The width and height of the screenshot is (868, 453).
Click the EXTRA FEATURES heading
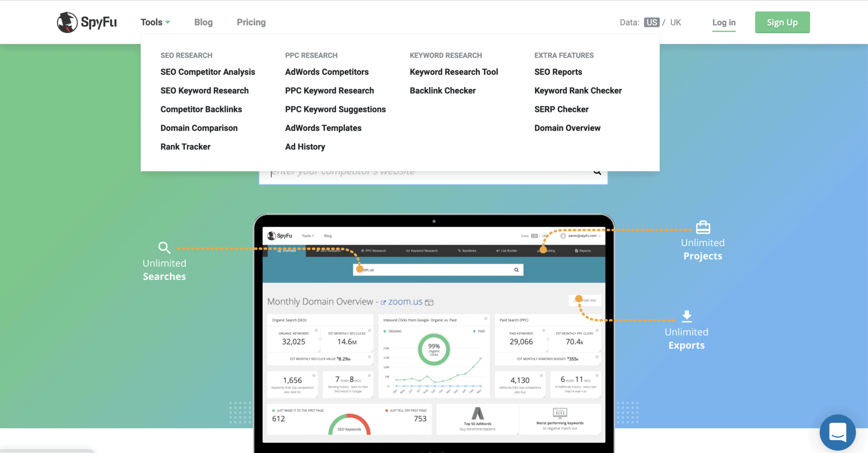564,55
